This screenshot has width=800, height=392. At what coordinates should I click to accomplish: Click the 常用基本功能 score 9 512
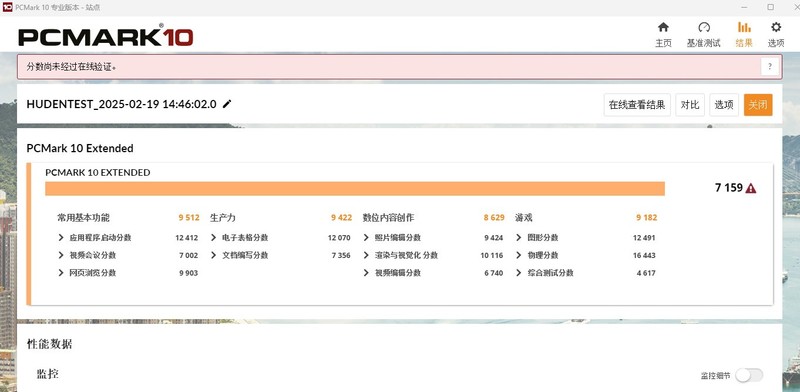pyautogui.click(x=189, y=217)
